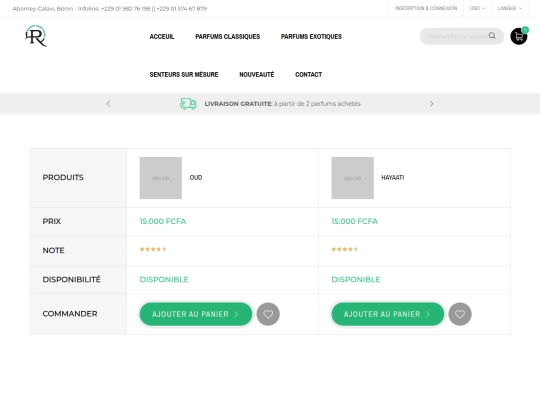Click INSCRIPTION & CONNEXION link
Image resolution: width=540 pixels, height=405 pixels.
(426, 8)
